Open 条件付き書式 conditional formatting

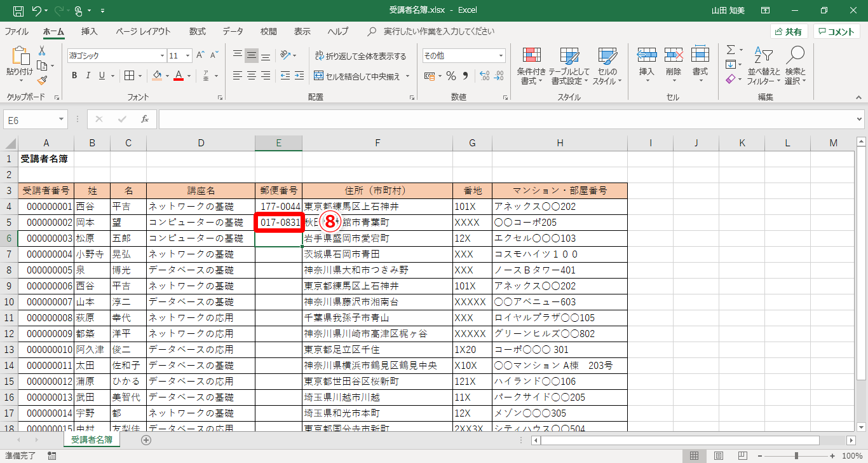(531, 66)
